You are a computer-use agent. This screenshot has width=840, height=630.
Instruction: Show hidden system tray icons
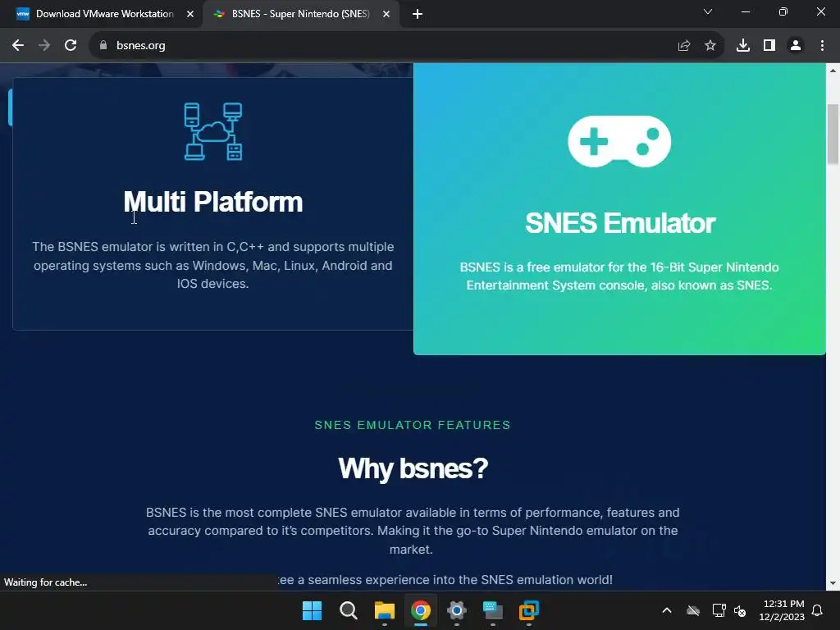(x=667, y=610)
